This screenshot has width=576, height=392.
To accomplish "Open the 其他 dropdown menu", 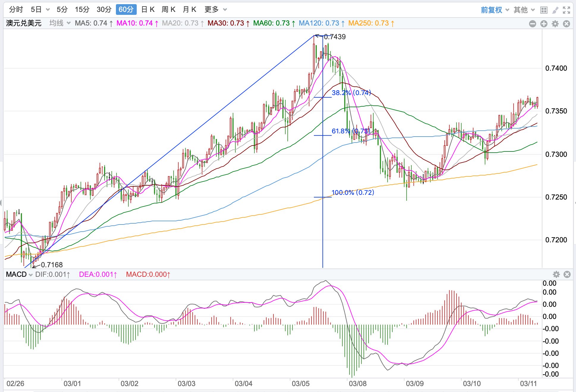I will tap(524, 10).
